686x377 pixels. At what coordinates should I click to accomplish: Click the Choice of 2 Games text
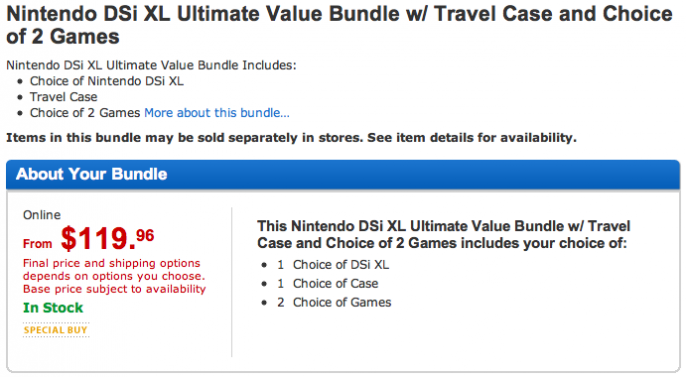[85, 113]
